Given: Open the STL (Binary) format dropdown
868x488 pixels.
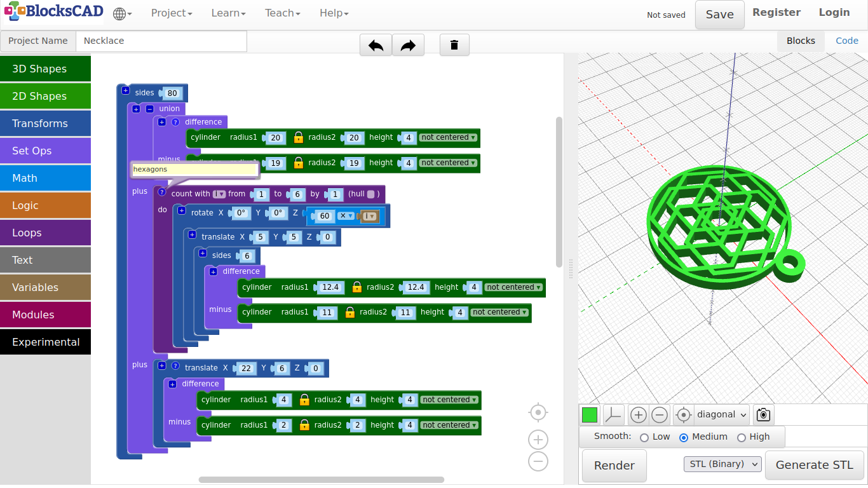Looking at the screenshot, I should click(722, 464).
